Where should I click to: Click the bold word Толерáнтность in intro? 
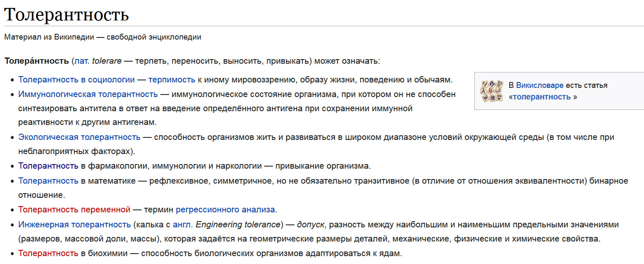37,61
